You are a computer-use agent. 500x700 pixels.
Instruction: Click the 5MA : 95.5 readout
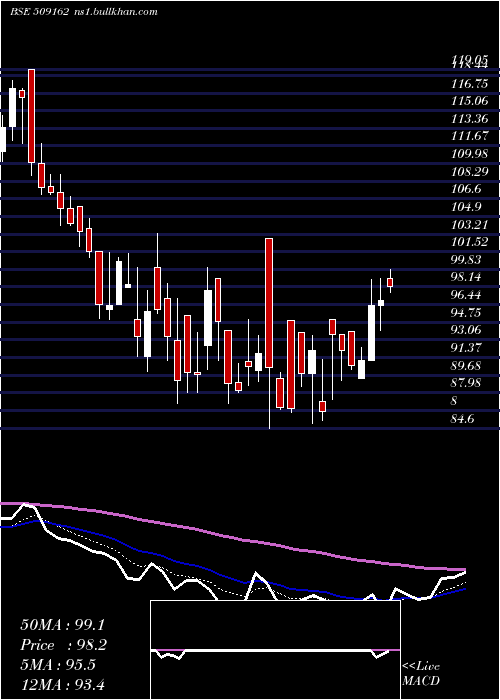click(58, 665)
